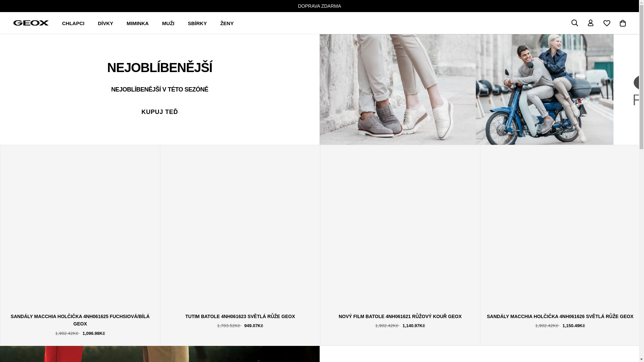Open the wishlist heart icon
644x362 pixels.
click(x=607, y=23)
